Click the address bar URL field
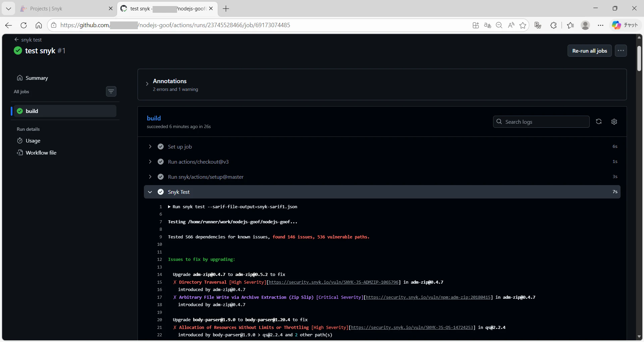This screenshot has width=644, height=342. 262,25
